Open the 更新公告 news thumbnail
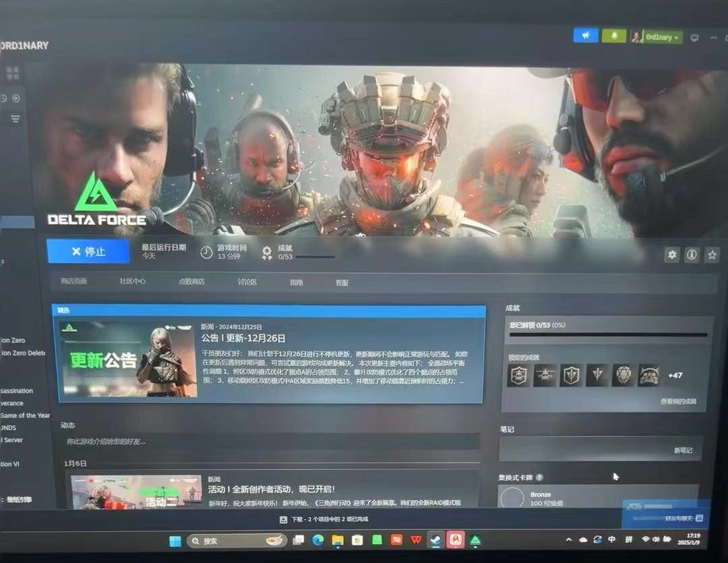This screenshot has height=563, width=728. coord(128,359)
